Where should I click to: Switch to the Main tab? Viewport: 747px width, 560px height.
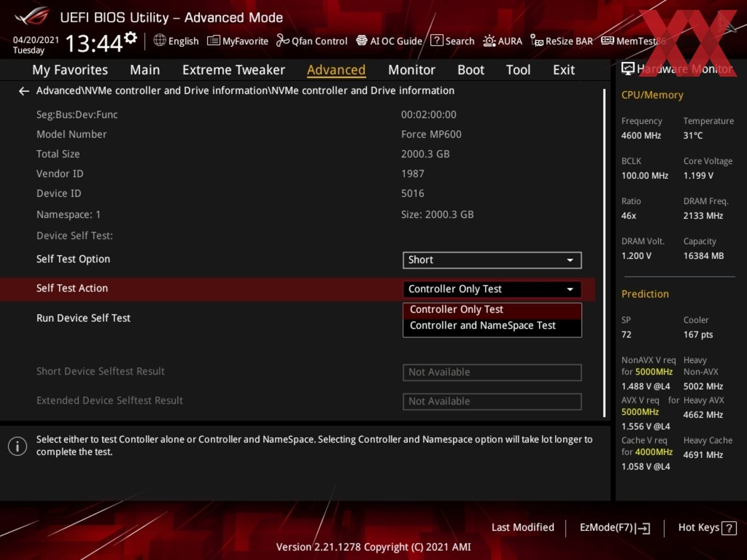145,70
